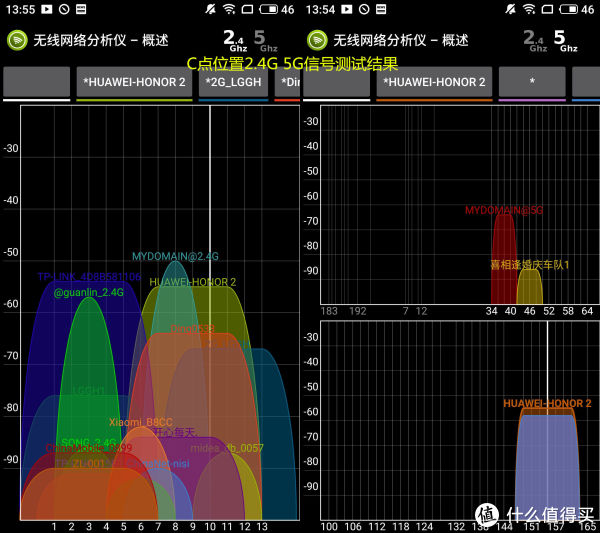Tap the white channel marker line in 2.4G graph
Image resolution: width=600 pixels, height=533 pixels.
click(x=210, y=313)
